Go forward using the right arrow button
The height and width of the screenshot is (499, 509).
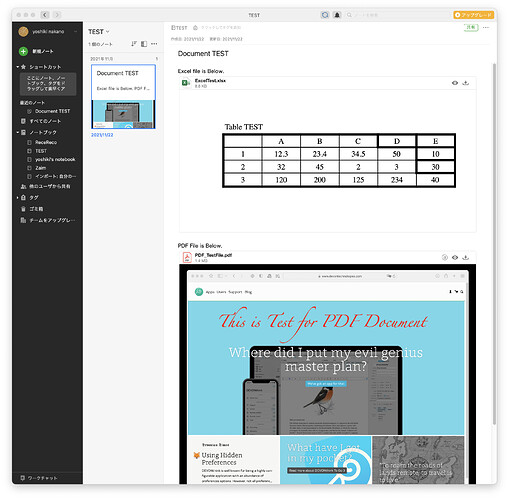[57, 15]
